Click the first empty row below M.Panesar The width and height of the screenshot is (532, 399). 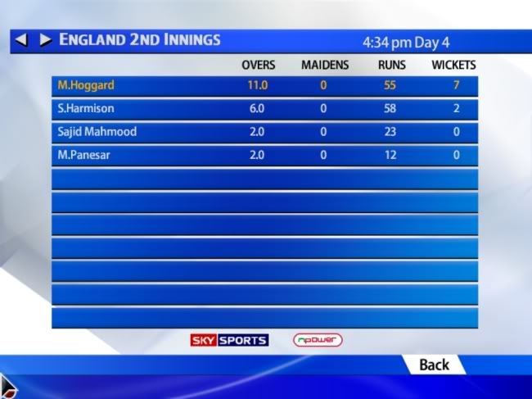264,179
